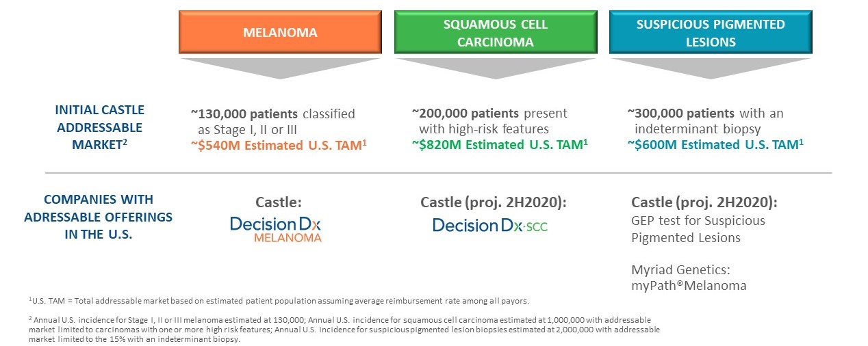The width and height of the screenshot is (868, 346).
Task: Click the green SQUAMOUS CELL CARCINOMA header
Action: click(x=496, y=32)
